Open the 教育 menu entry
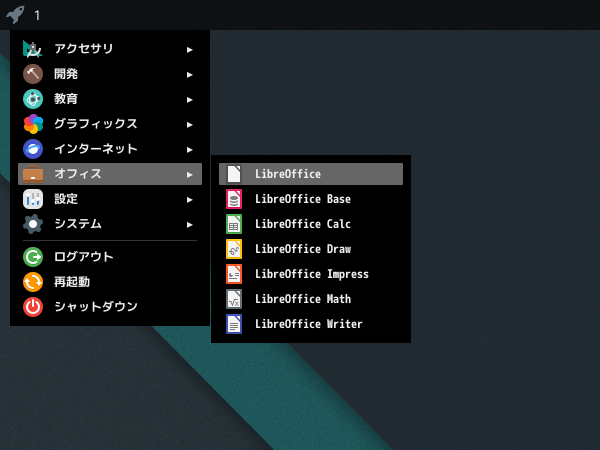Image resolution: width=600 pixels, height=450 pixels. tap(110, 99)
